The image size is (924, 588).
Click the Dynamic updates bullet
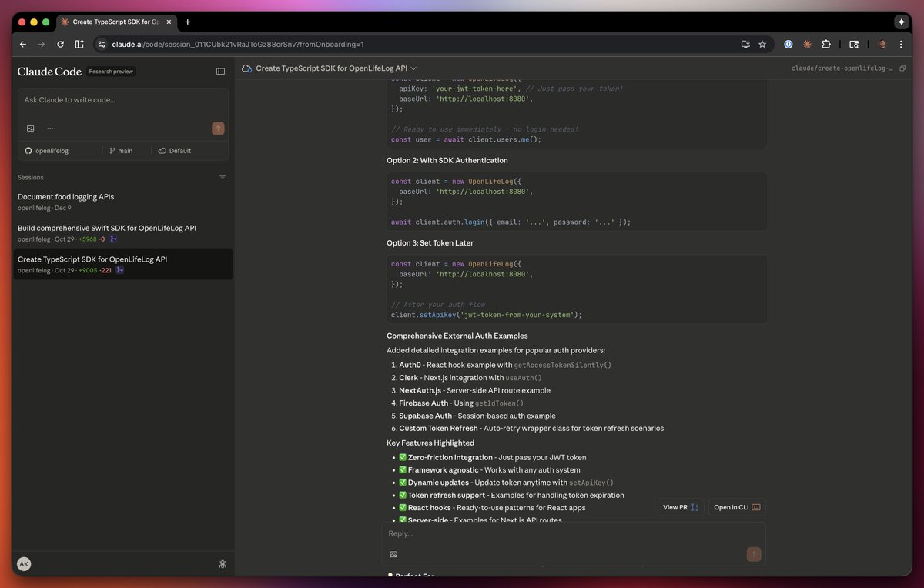pos(506,483)
